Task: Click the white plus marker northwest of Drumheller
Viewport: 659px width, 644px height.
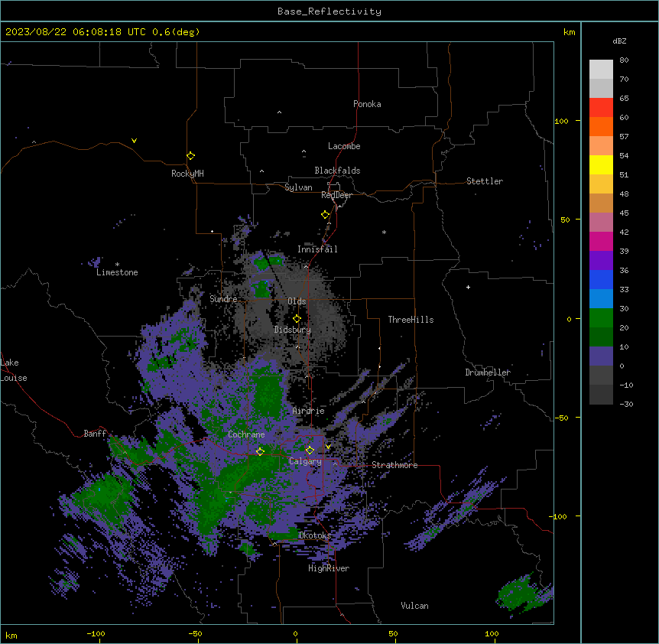Action: [x=468, y=287]
